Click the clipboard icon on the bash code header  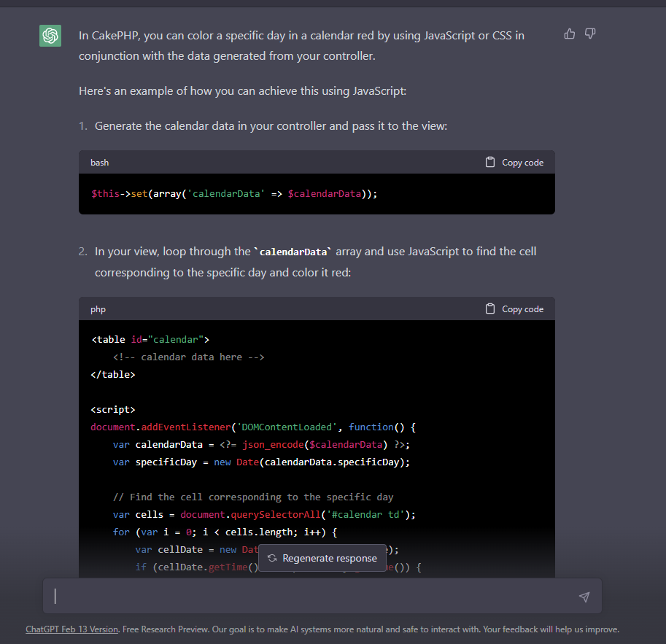pyautogui.click(x=489, y=162)
